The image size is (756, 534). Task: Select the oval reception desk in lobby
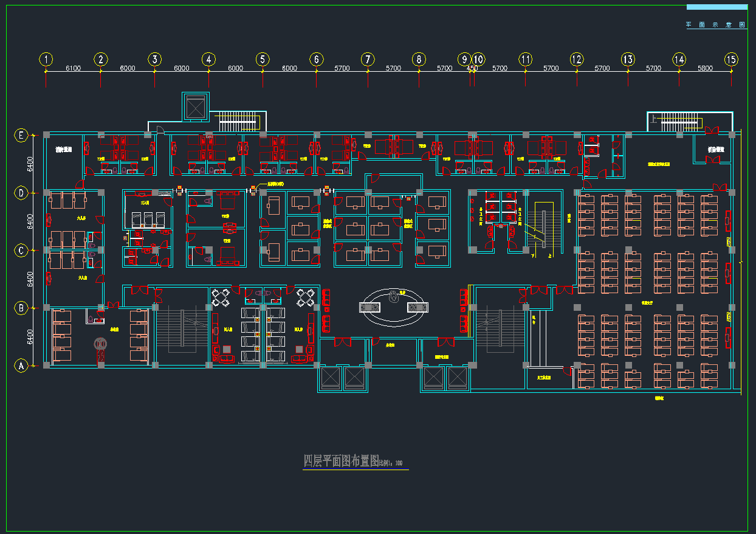(x=394, y=307)
